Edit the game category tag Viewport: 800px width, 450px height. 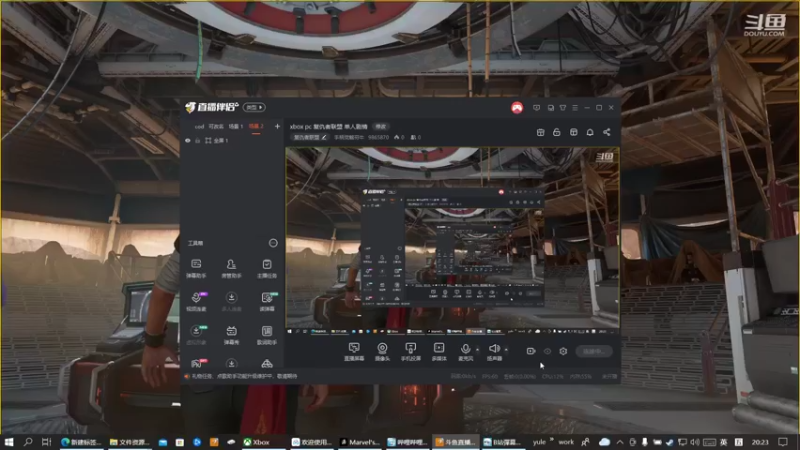tap(310, 137)
